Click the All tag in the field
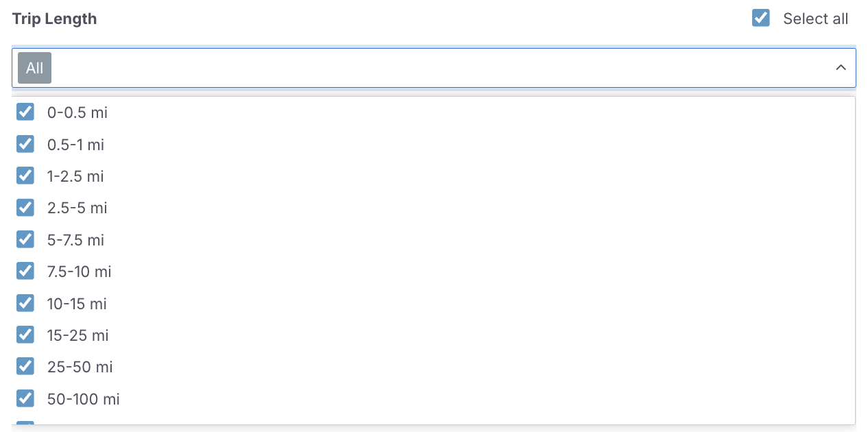This screenshot has width=868, height=432. click(x=34, y=68)
